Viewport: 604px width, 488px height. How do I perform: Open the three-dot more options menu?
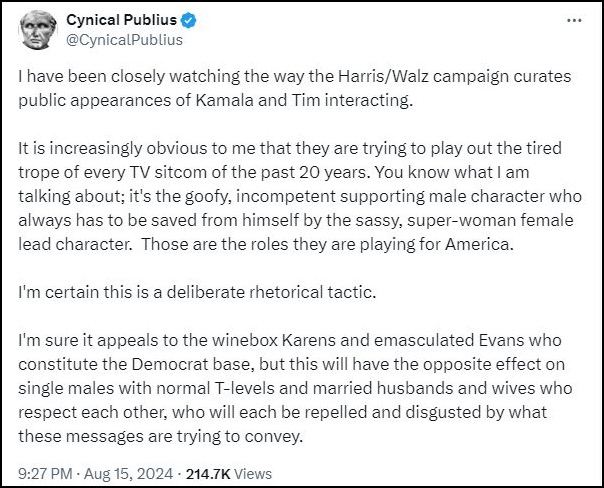tap(574, 20)
